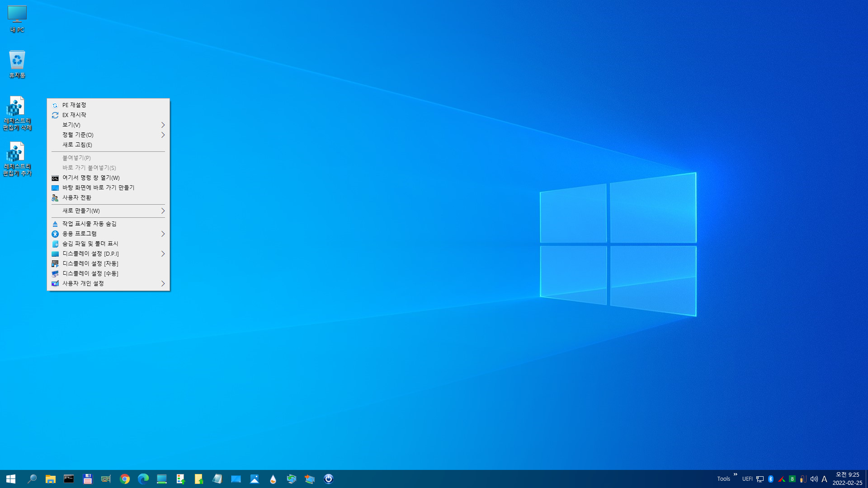Select the 레지스트리 편집기 삭제 desktop file

pos(17,113)
